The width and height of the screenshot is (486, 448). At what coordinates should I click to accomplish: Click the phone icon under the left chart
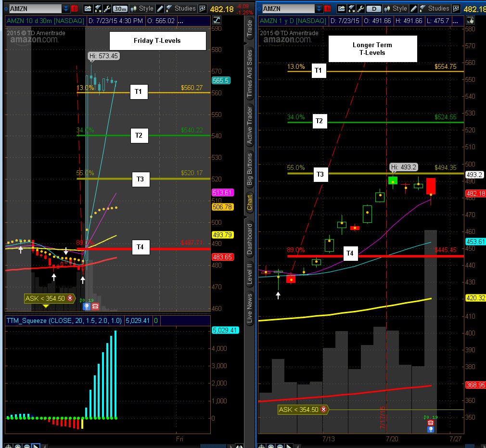click(x=95, y=307)
